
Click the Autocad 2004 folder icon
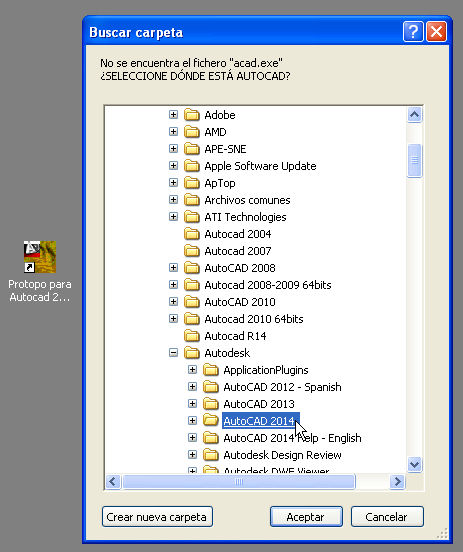point(192,234)
